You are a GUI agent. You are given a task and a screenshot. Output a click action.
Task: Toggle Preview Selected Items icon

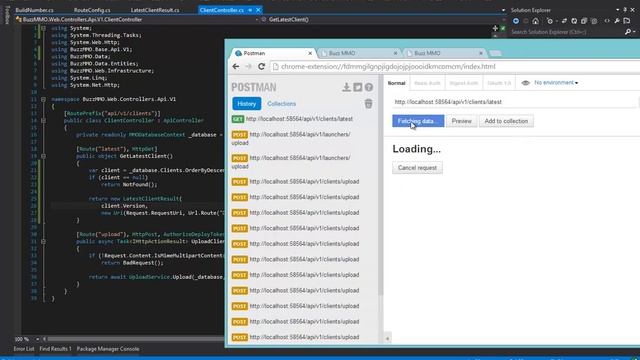627,21
